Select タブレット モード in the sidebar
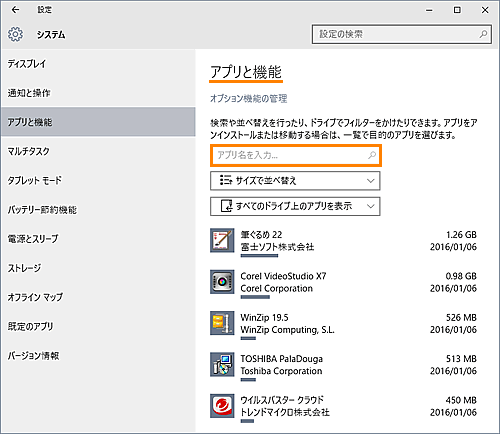 [98, 180]
